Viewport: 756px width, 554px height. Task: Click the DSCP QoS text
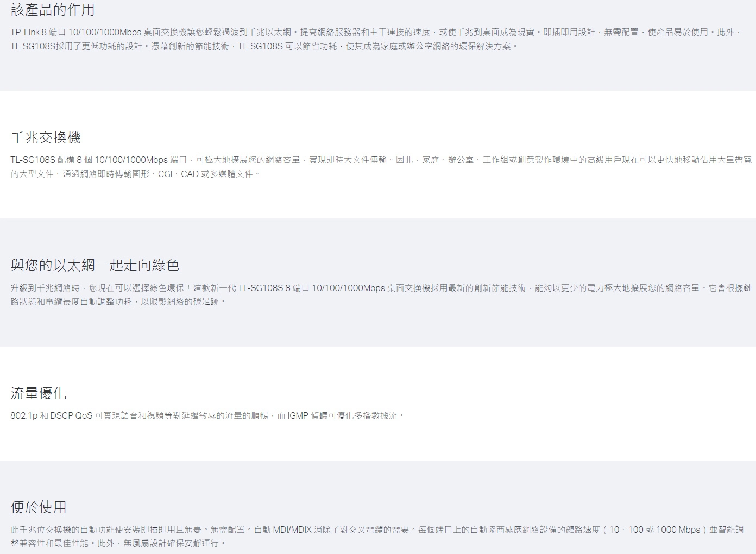click(x=71, y=416)
